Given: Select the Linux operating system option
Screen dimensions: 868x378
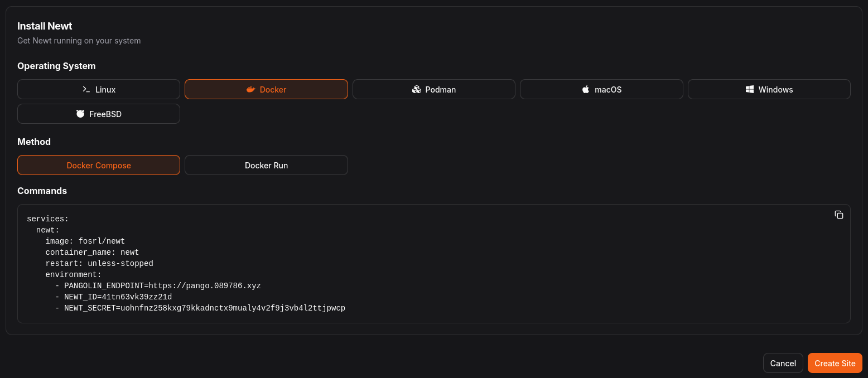Looking at the screenshot, I should coord(99,89).
